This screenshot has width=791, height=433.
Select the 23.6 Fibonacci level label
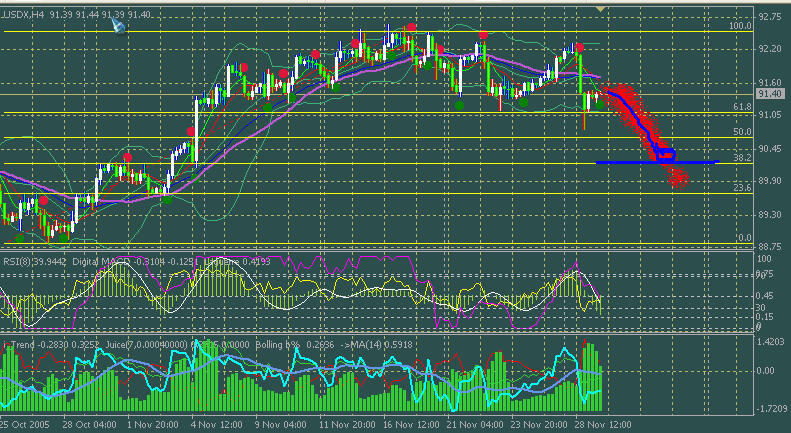(743, 188)
